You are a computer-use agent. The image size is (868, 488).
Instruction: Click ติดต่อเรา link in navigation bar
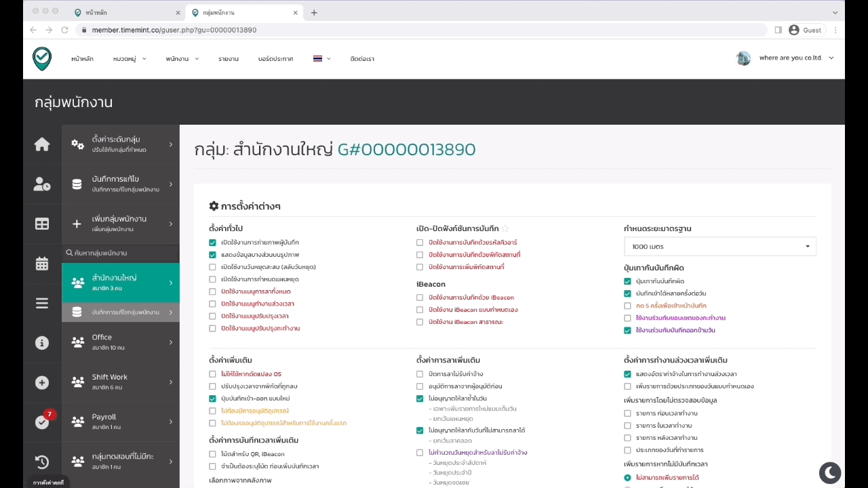click(362, 59)
